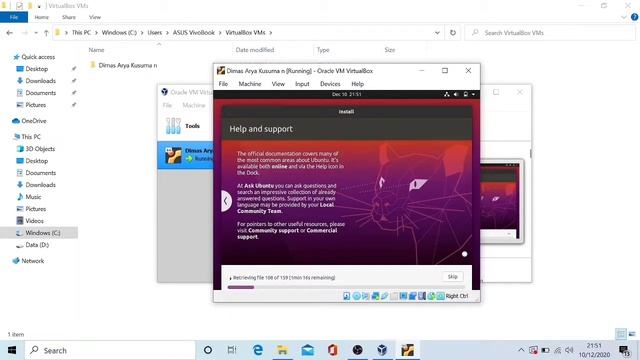This screenshot has width=640, height=360.
Task: Open the Devices menu of the running VM window
Action: tap(330, 84)
